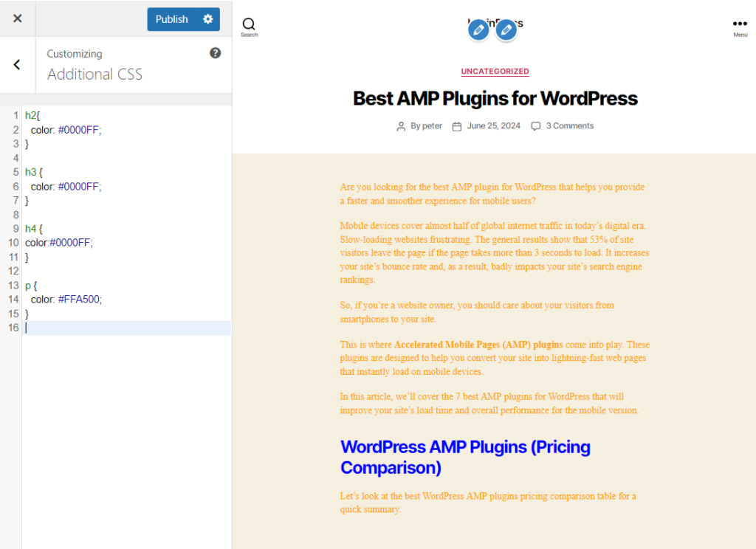Click the color value on editor line 6
The height and width of the screenshot is (549, 756).
point(78,187)
